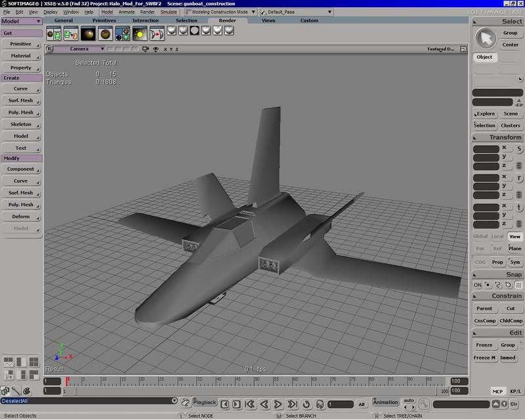Switch to the Primitives toolbar tab
The width and height of the screenshot is (525, 420).
pos(104,20)
